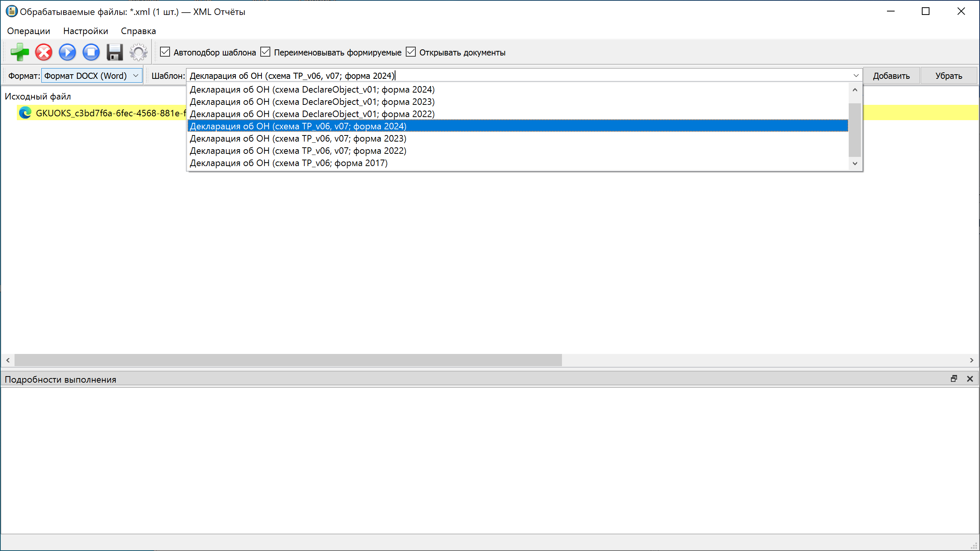Select TP_v06, v07 форма 2022 template

[518, 151]
